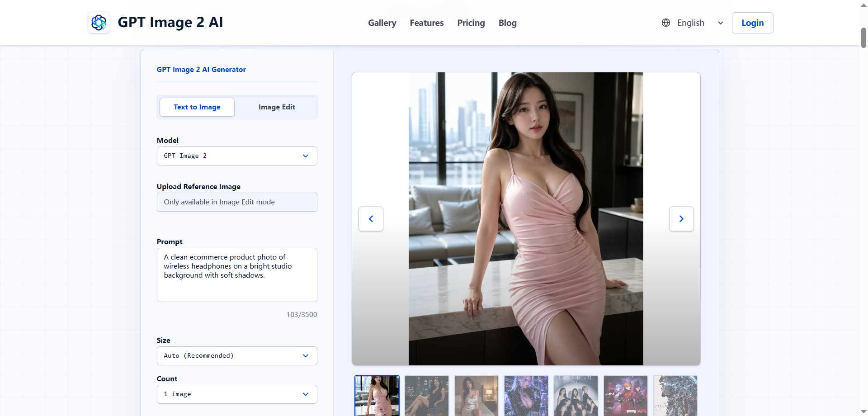Click the Login button
This screenshot has height=416, width=868.
[x=752, y=23]
